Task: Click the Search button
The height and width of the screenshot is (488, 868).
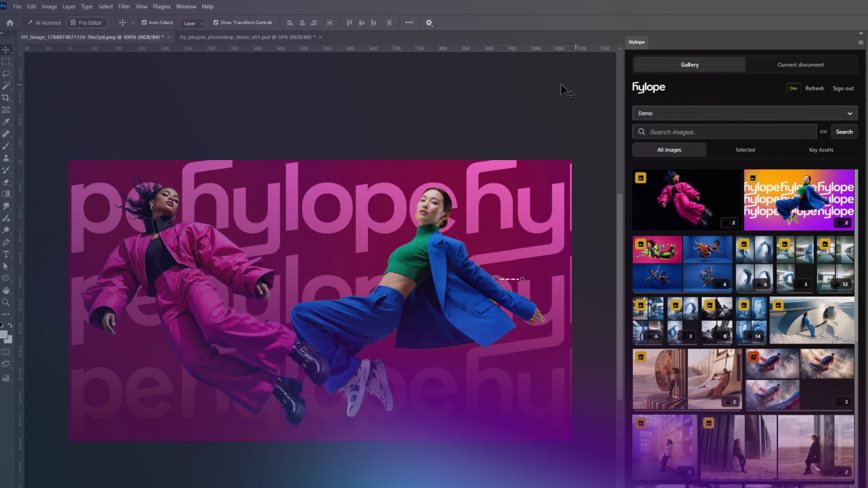Action: click(x=844, y=132)
